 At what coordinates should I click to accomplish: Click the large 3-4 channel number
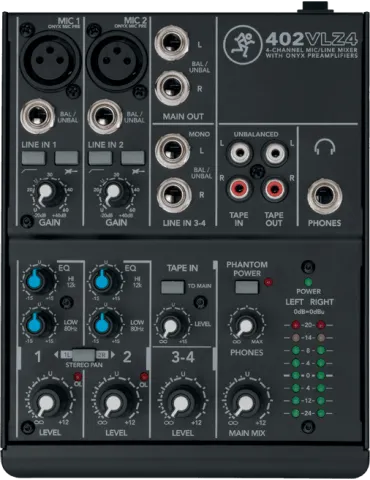pyautogui.click(x=183, y=357)
